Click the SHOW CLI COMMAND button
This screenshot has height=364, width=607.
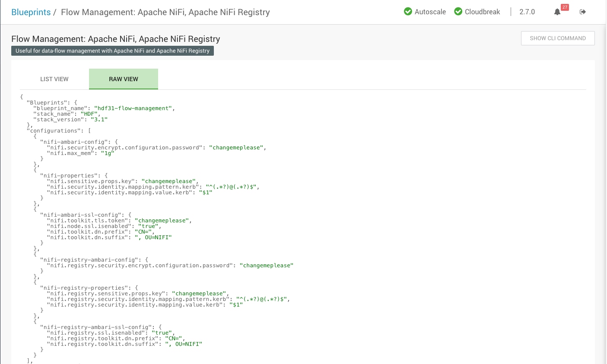click(x=558, y=38)
